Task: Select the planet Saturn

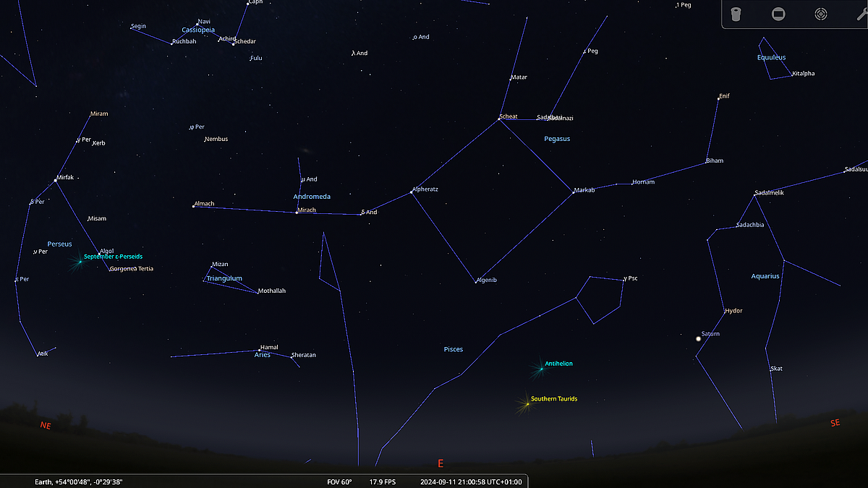Action: pyautogui.click(x=699, y=338)
